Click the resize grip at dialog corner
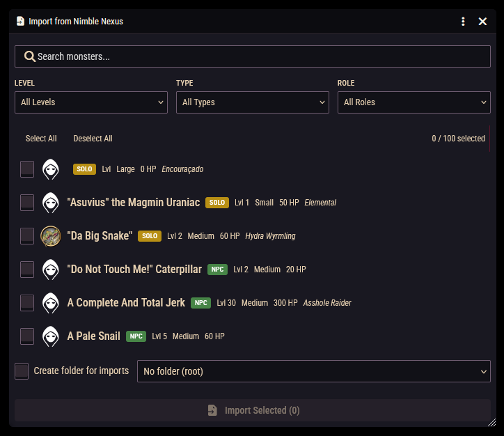Image resolution: width=504 pixels, height=436 pixels. tap(491, 423)
